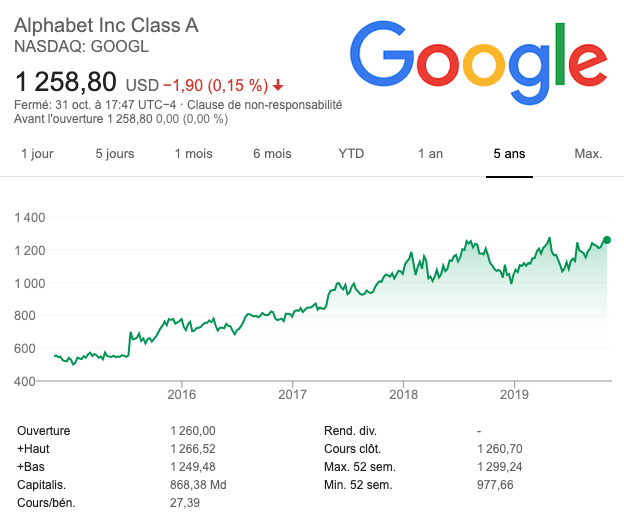Select the 1 jour time range tab
This screenshot has height=517, width=624.
point(37,154)
